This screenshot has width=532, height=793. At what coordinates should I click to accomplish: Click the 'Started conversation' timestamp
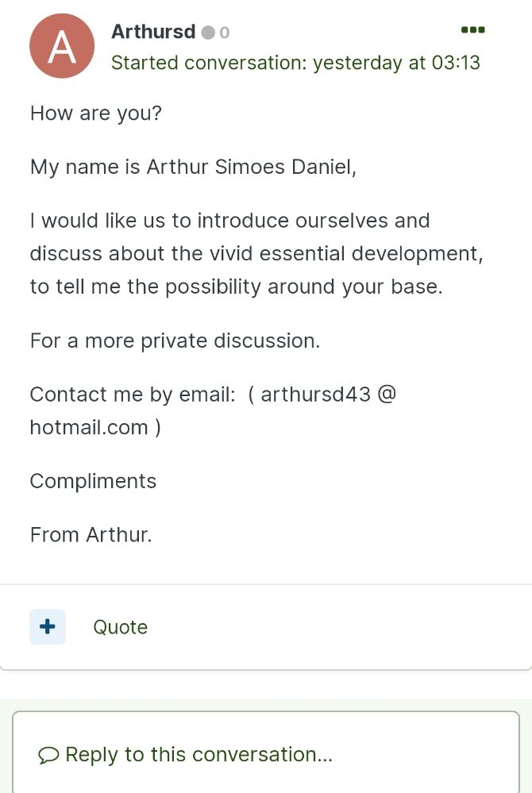(x=295, y=63)
